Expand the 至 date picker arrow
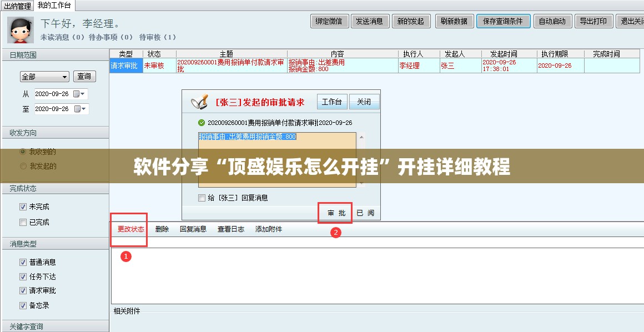Image resolution: width=644 pixels, height=332 pixels. click(x=84, y=109)
